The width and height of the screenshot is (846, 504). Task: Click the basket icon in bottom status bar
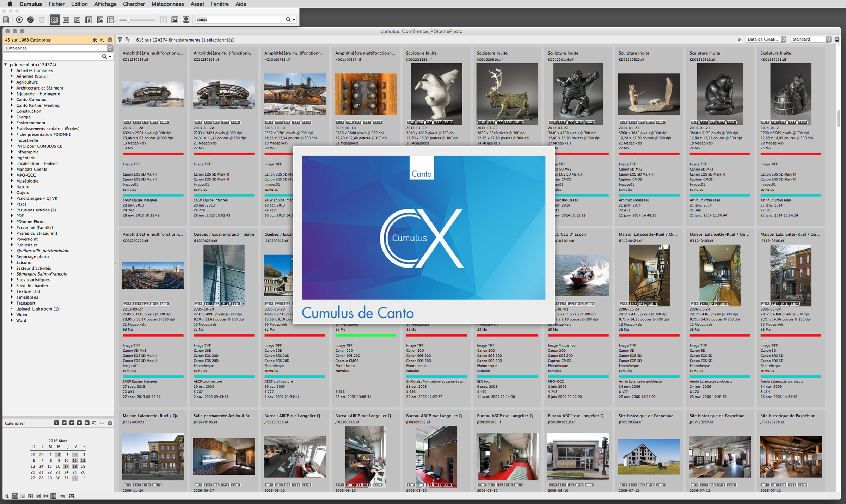coord(63,496)
